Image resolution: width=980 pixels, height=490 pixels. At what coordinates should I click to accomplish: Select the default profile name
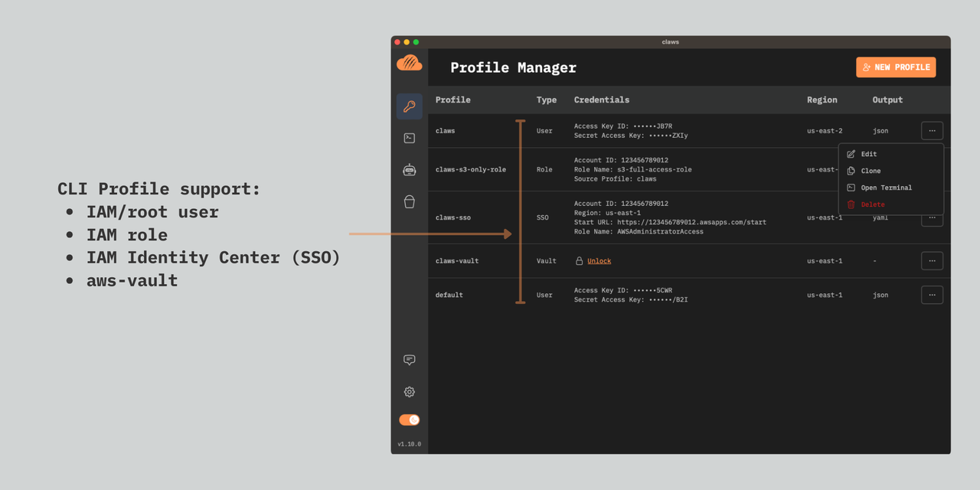[x=449, y=295]
